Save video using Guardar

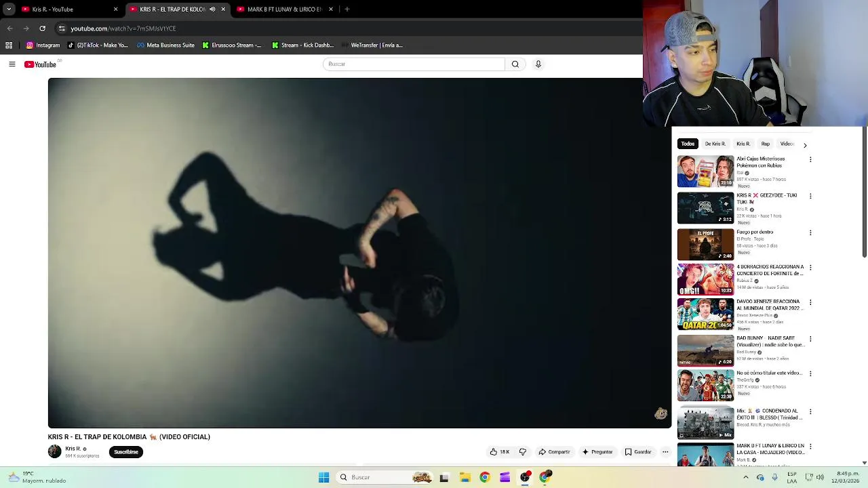coord(638,452)
